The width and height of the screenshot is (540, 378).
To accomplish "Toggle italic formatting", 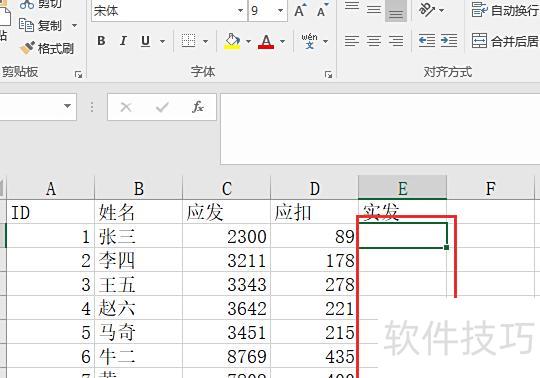I will pyautogui.click(x=123, y=41).
